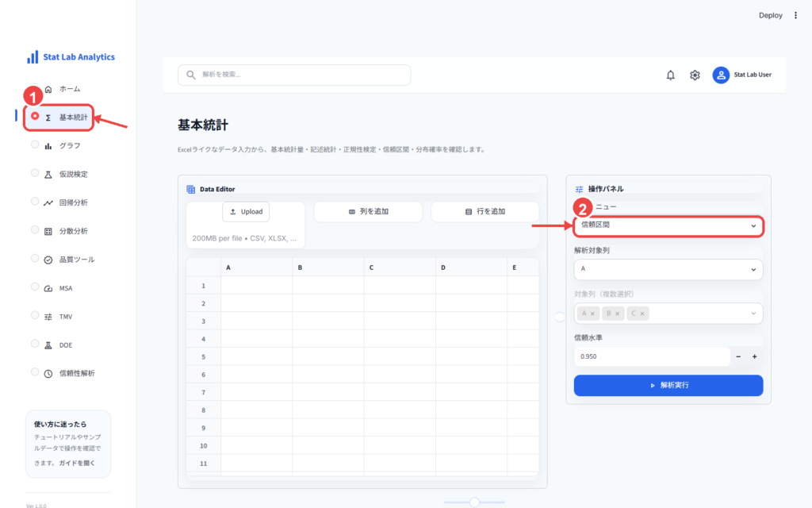Click the Data Editor table icon

pyautogui.click(x=191, y=189)
